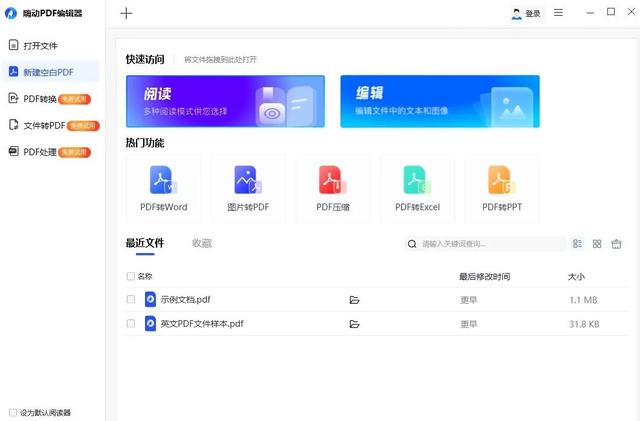
Task: Check the box for 英文PDF文件样本.pdf
Action: (x=131, y=323)
